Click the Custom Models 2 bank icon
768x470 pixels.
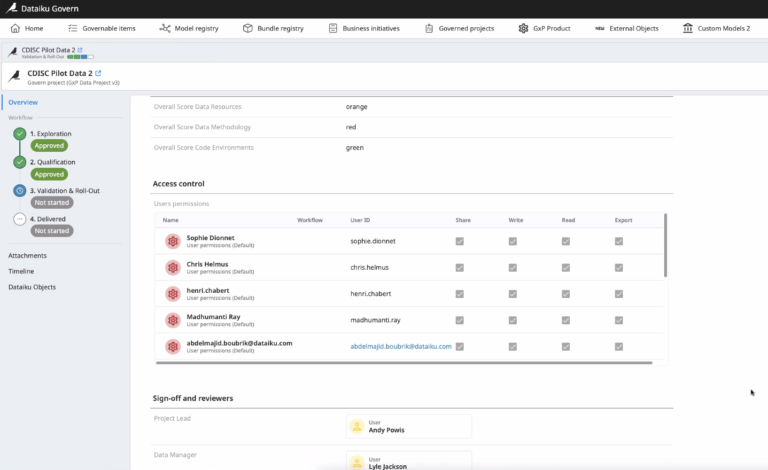tap(688, 28)
